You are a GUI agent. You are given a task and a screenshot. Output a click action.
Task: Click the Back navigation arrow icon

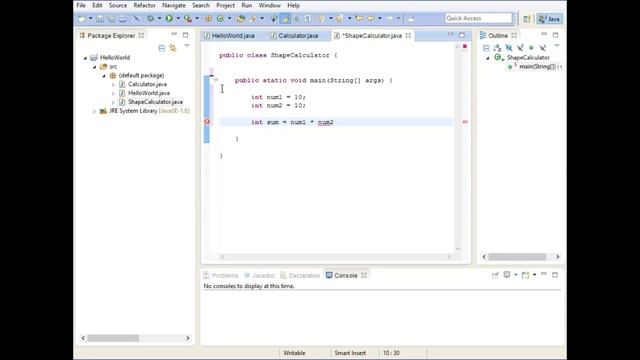371,18
